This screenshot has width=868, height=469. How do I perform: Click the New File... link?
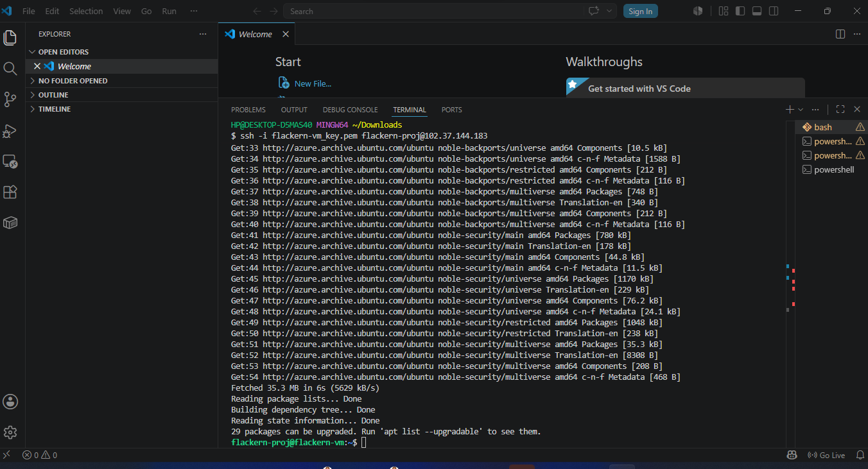[x=313, y=83]
